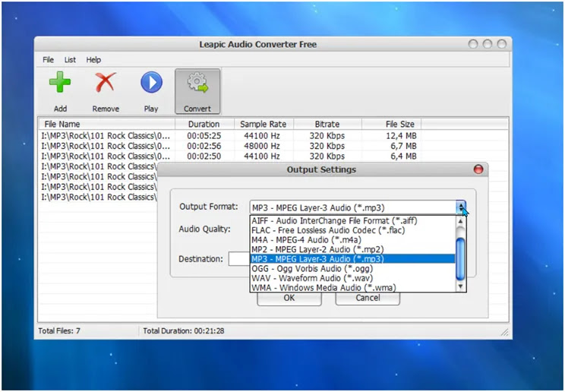Viewport: 565px width, 392px height.
Task: Click the 6,7 MB file size cell
Action: (403, 146)
